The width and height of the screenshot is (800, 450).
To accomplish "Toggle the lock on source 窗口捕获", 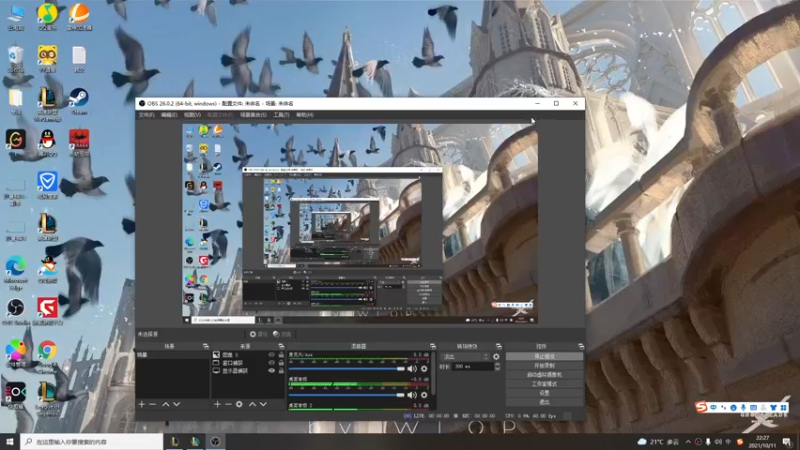I will pyautogui.click(x=281, y=363).
